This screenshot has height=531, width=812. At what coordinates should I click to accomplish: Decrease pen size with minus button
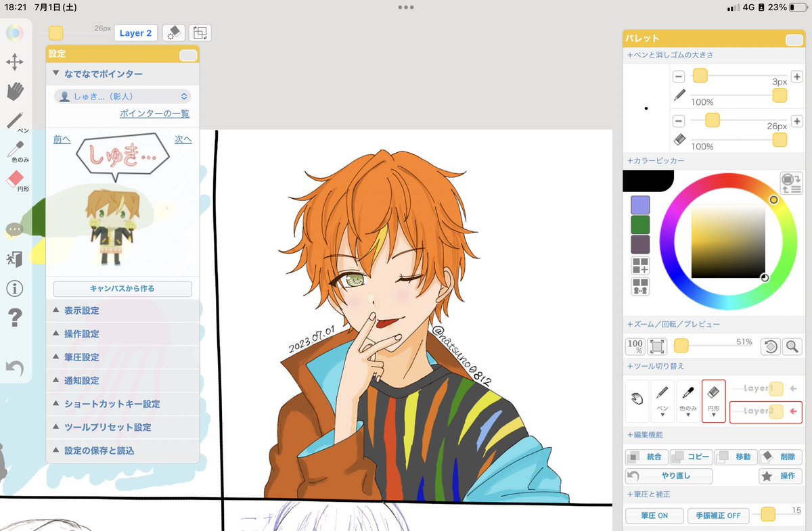(x=679, y=77)
